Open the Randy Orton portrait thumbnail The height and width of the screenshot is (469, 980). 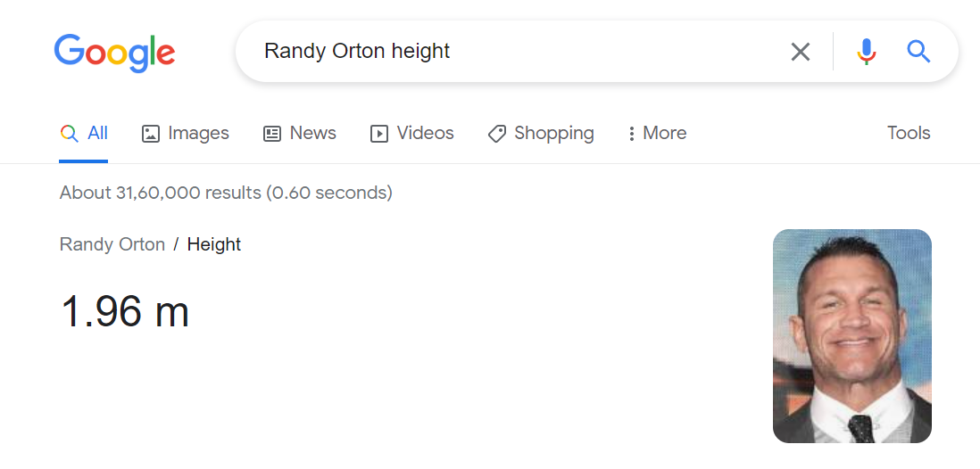851,336
